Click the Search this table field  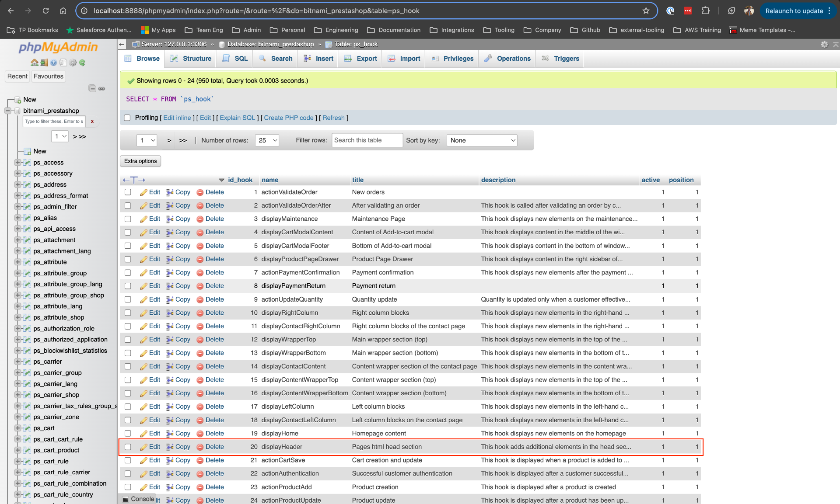click(x=367, y=140)
